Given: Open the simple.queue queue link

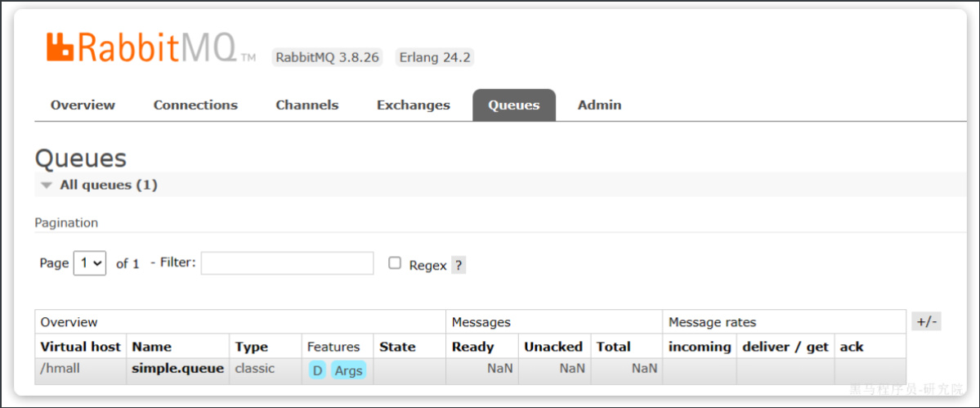Looking at the screenshot, I should pyautogui.click(x=177, y=369).
